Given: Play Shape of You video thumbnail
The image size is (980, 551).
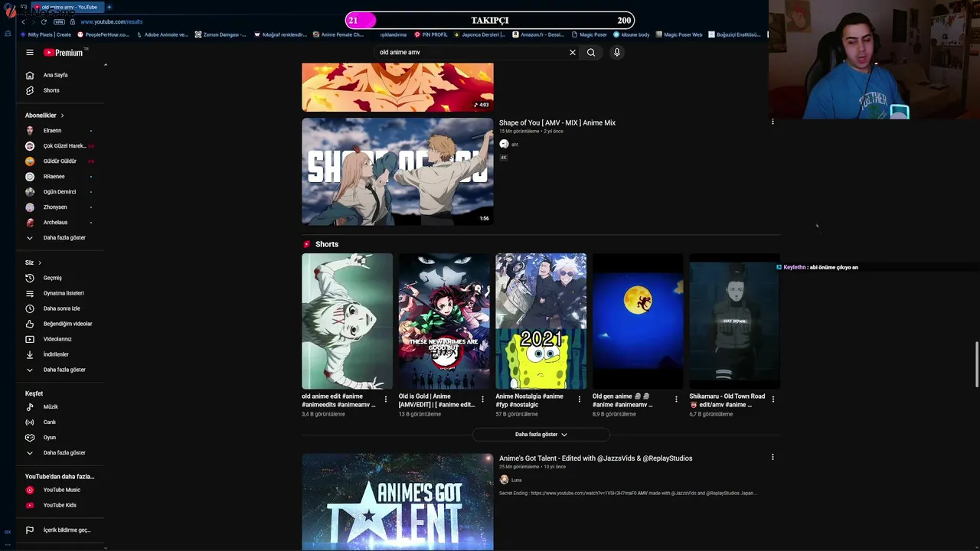Looking at the screenshot, I should click(x=397, y=171).
